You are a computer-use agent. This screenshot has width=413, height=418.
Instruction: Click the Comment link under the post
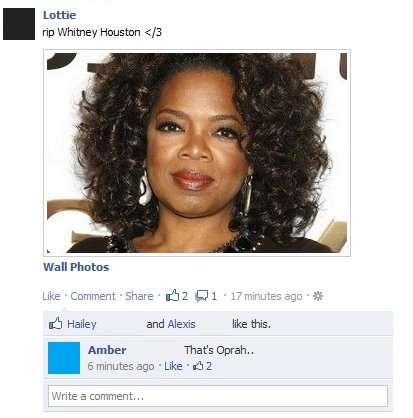tap(93, 296)
